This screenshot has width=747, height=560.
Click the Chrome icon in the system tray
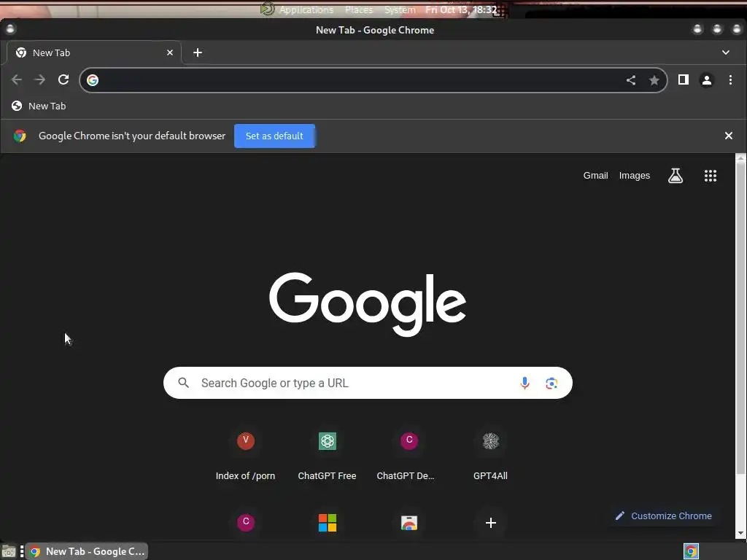point(691,551)
